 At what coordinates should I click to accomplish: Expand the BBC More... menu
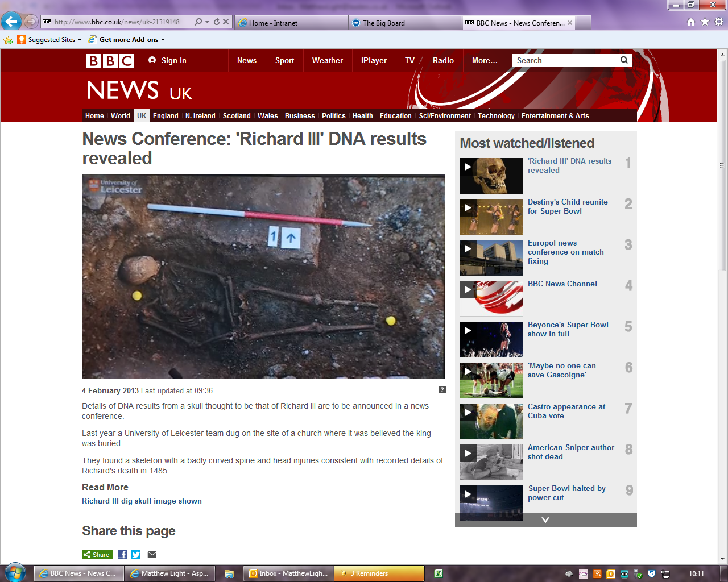pyautogui.click(x=485, y=61)
